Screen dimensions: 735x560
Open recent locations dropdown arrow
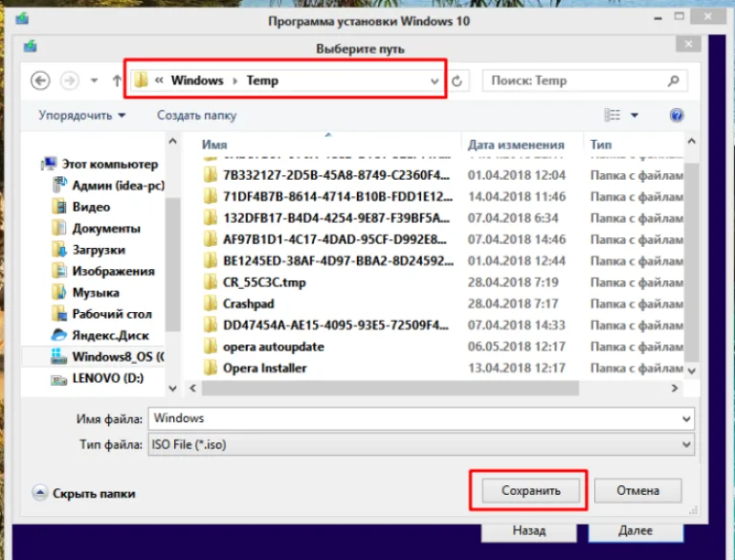pyautogui.click(x=94, y=80)
